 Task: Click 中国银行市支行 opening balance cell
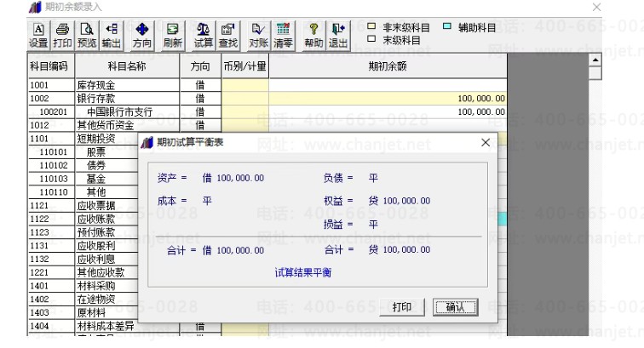[388, 112]
